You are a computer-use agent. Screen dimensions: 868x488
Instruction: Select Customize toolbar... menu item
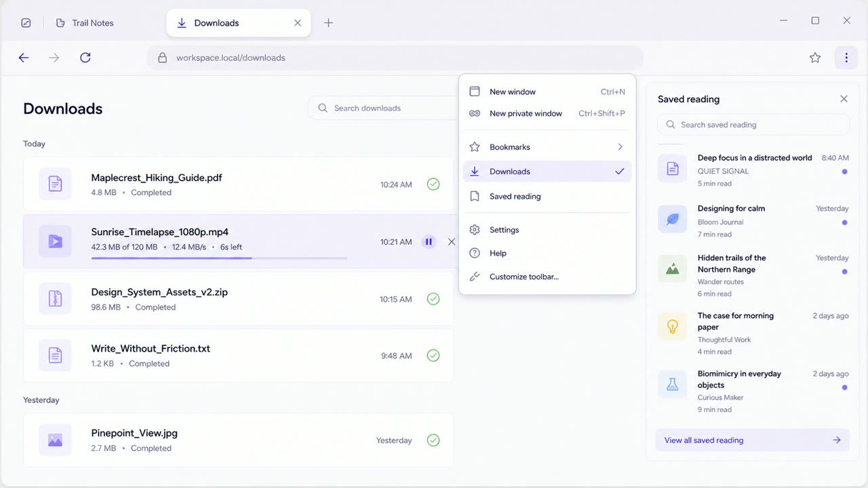(x=547, y=277)
